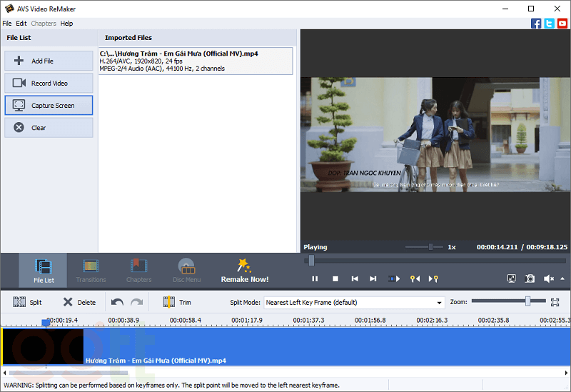Click the Capture Screen button

point(49,106)
